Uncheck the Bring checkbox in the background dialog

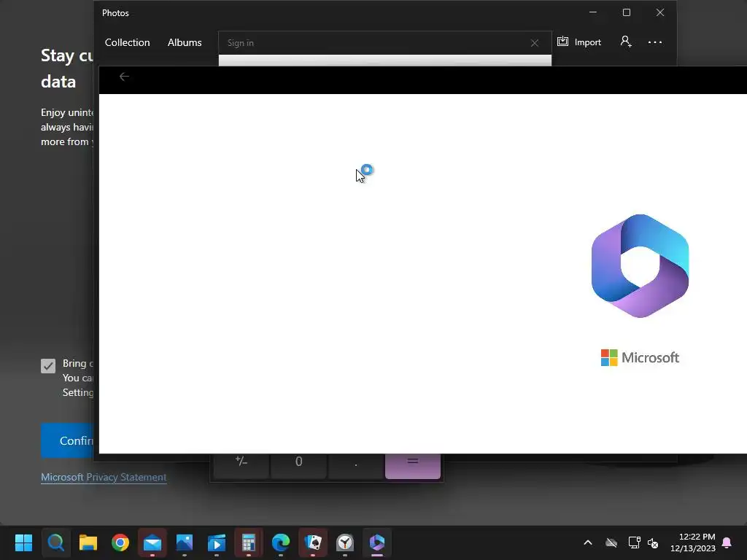click(x=48, y=366)
